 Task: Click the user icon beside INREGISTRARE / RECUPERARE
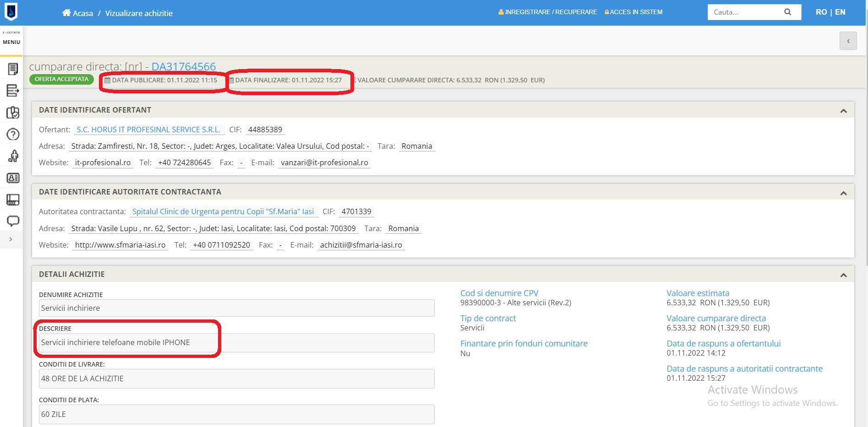pyautogui.click(x=501, y=12)
